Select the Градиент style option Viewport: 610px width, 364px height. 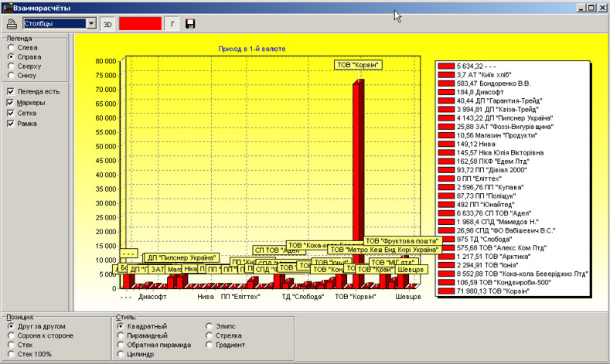pyautogui.click(x=209, y=345)
